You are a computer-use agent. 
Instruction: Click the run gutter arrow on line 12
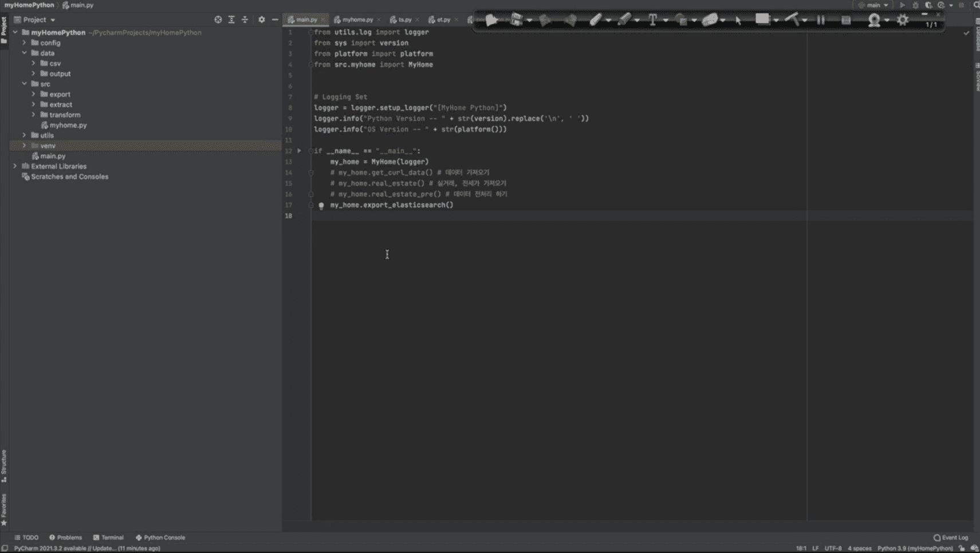click(299, 151)
